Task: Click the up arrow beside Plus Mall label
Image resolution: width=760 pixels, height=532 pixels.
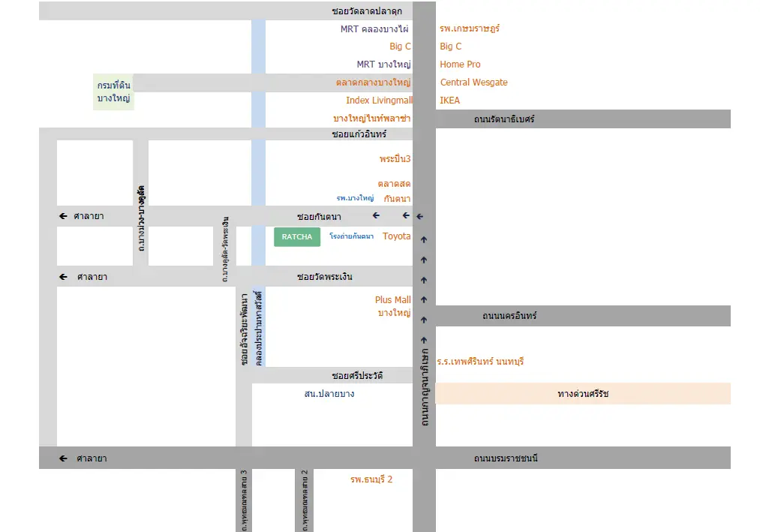Action: pos(424,300)
